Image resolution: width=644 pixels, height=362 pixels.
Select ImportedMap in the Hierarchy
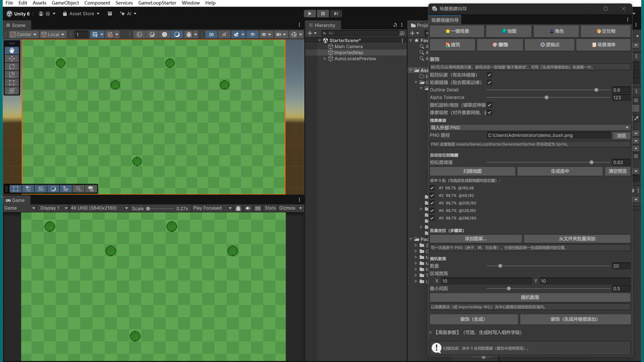click(x=349, y=53)
